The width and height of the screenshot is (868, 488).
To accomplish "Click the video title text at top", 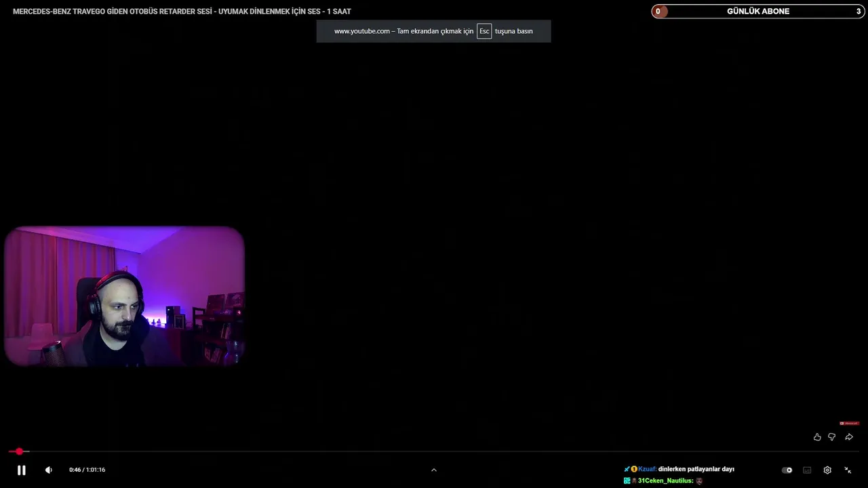I will (x=182, y=12).
